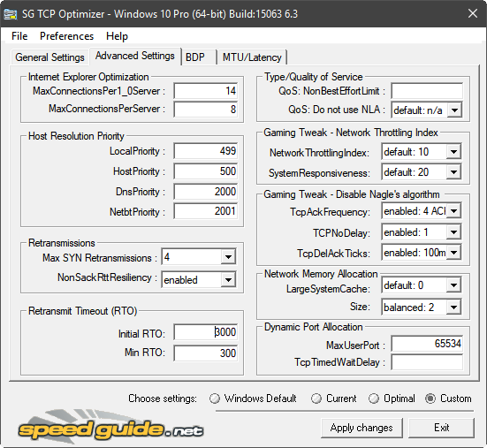Click the "Internet Explorer Optimization" group label
Image resolution: width=487 pixels, height=448 pixels.
pos(88,77)
